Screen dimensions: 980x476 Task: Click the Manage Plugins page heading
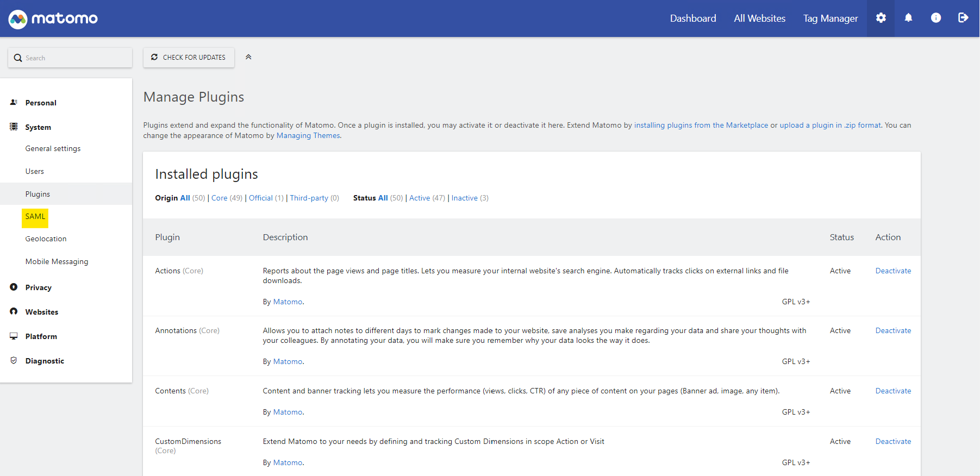click(193, 97)
